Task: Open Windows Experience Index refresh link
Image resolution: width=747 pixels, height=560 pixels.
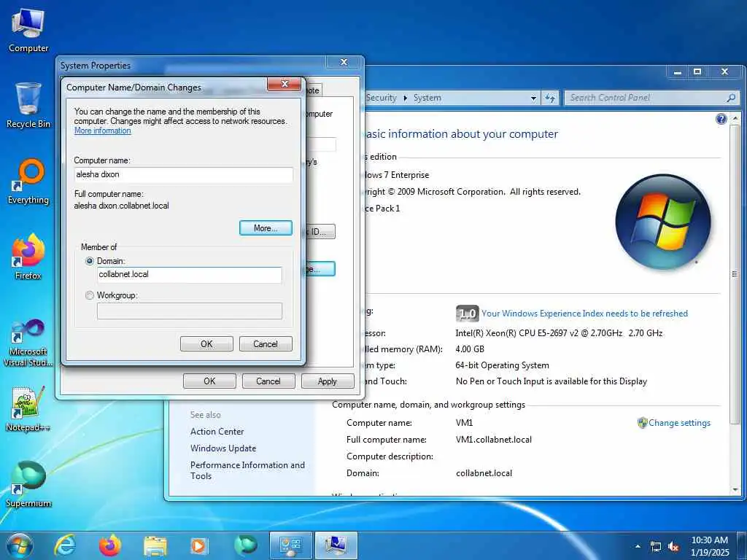Action: [584, 314]
